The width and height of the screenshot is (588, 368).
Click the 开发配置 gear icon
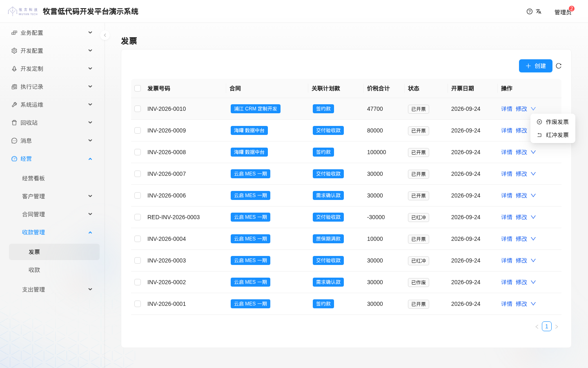click(14, 51)
